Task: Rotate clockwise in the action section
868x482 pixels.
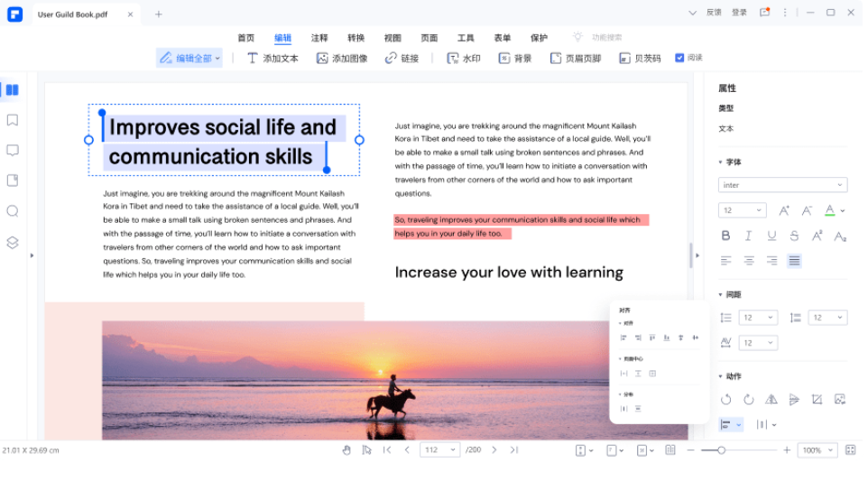Action: coord(748,400)
